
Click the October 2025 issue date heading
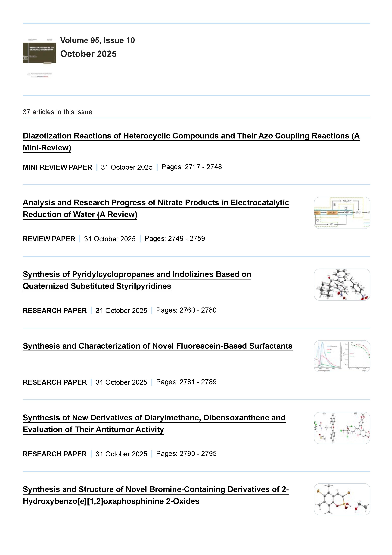click(x=88, y=54)
